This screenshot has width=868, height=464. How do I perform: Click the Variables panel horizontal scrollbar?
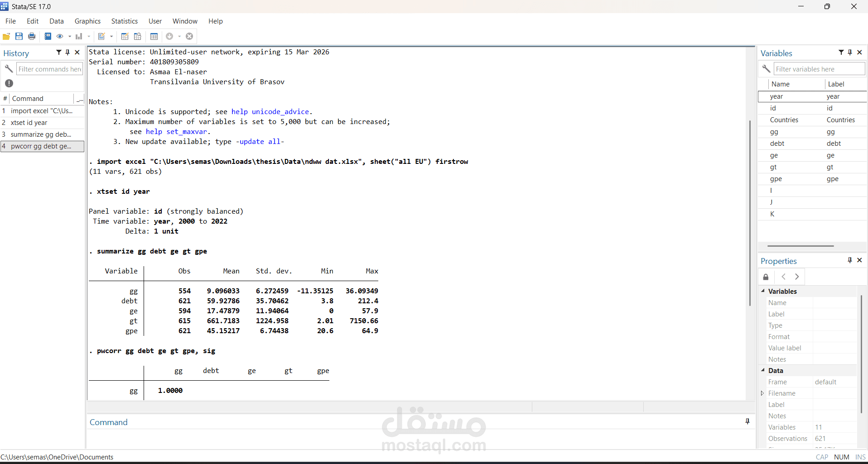tap(800, 246)
